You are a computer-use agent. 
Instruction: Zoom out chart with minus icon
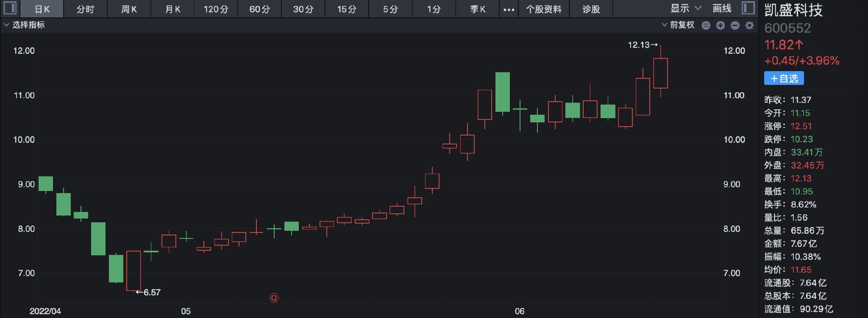[735, 25]
